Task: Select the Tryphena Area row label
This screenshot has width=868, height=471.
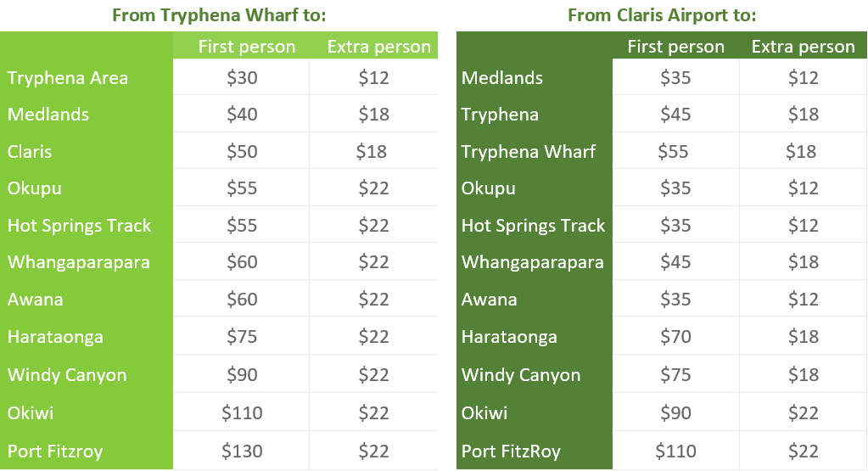Action: point(68,78)
